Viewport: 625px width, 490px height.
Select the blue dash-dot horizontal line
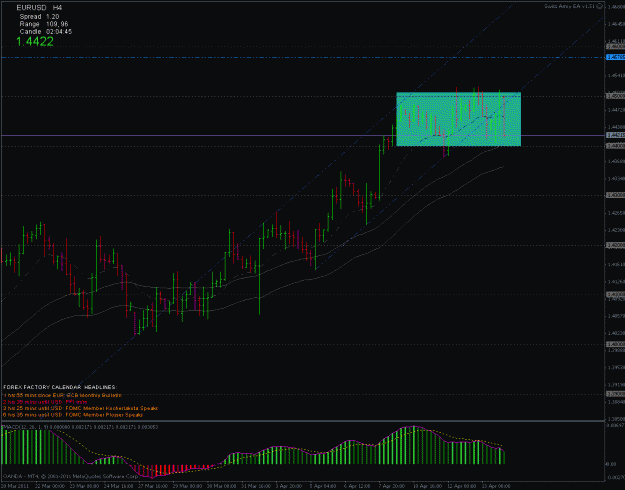pyautogui.click(x=303, y=57)
